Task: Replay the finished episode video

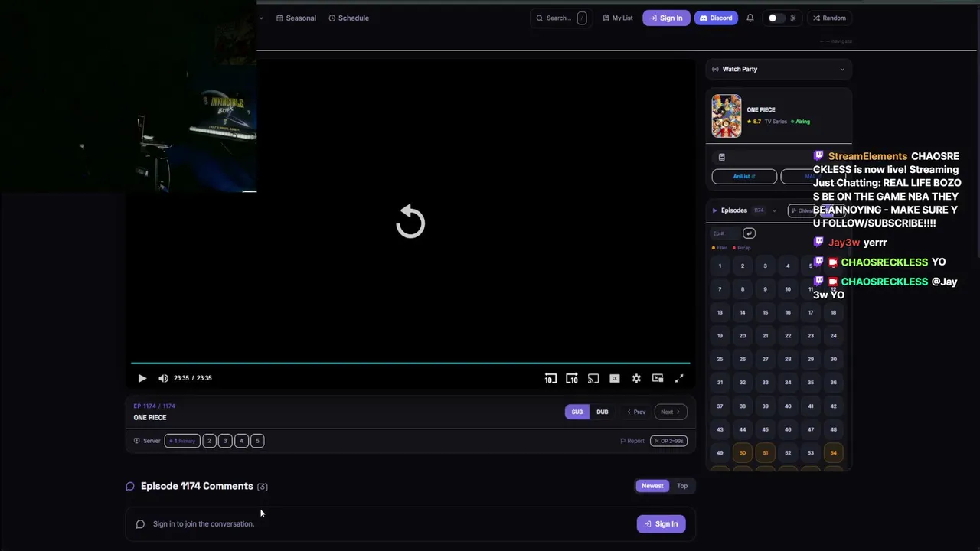Action: tap(410, 222)
